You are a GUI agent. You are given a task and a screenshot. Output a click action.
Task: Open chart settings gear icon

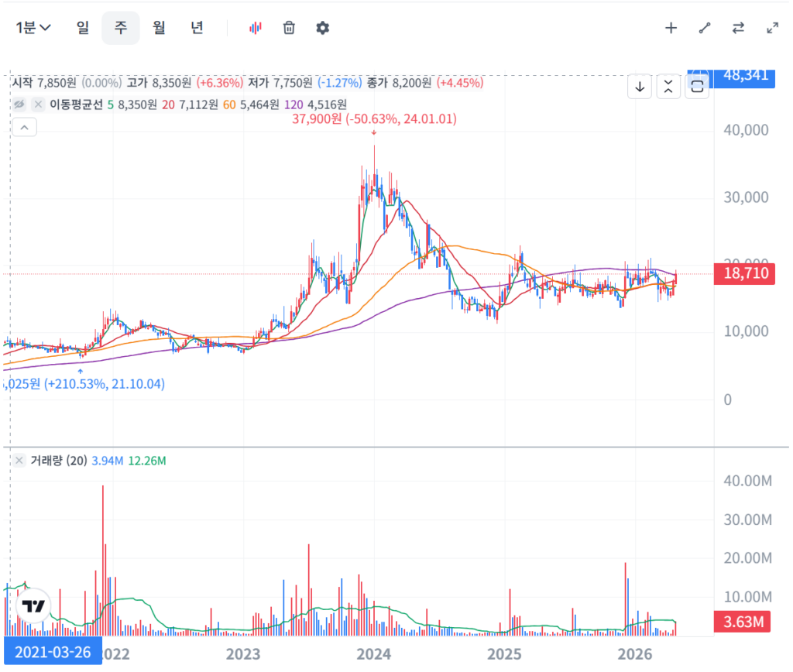[322, 28]
